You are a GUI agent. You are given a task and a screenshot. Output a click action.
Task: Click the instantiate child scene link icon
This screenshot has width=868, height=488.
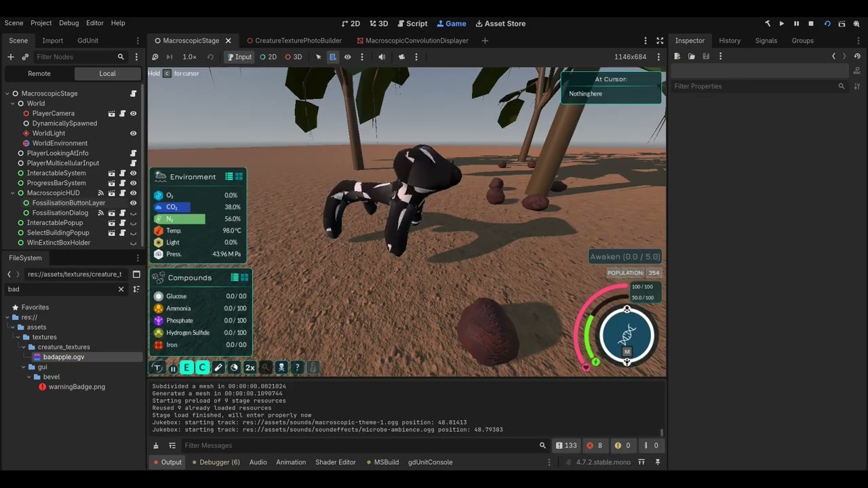(25, 57)
